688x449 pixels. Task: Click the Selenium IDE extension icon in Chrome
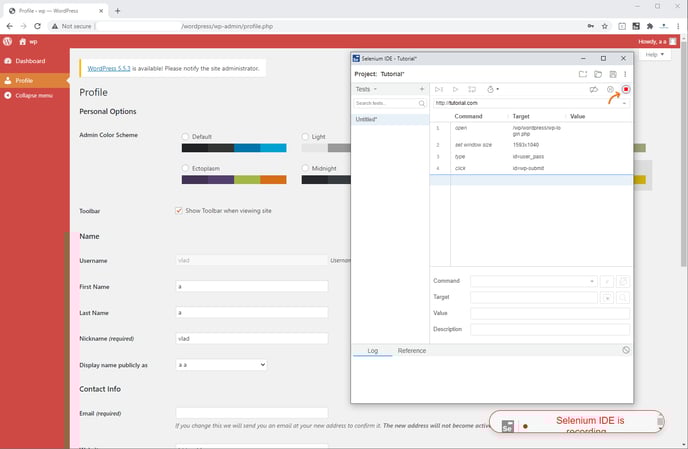636,26
